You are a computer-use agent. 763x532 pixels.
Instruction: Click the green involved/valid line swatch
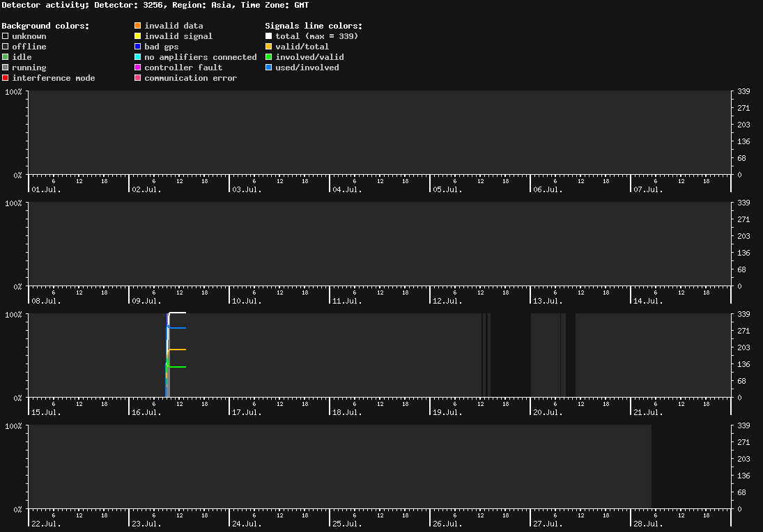(x=268, y=57)
